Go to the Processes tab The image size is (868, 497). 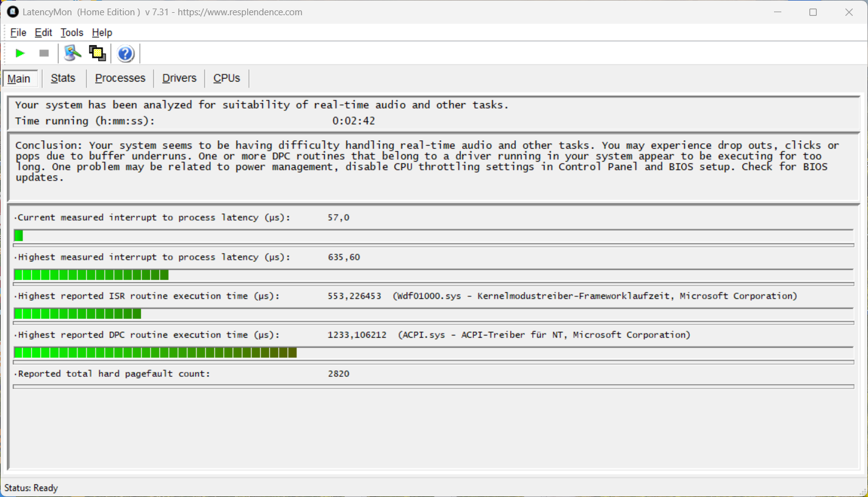[x=120, y=78]
